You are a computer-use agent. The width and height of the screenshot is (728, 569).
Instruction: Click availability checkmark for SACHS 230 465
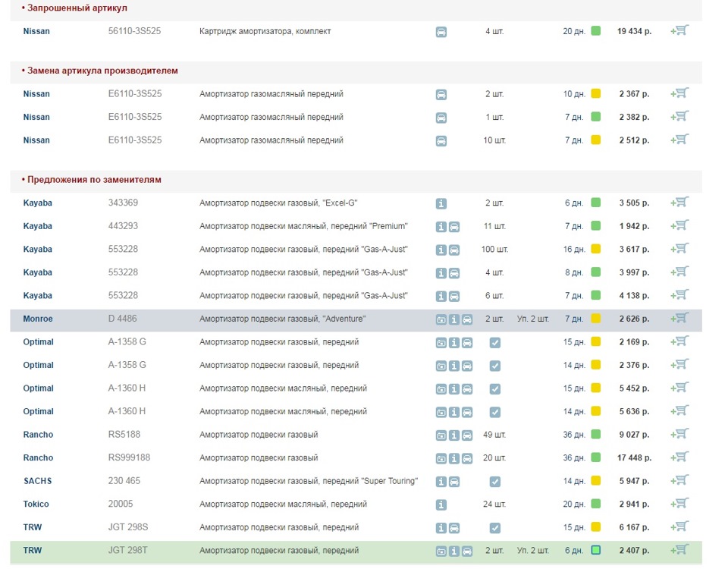click(x=494, y=482)
